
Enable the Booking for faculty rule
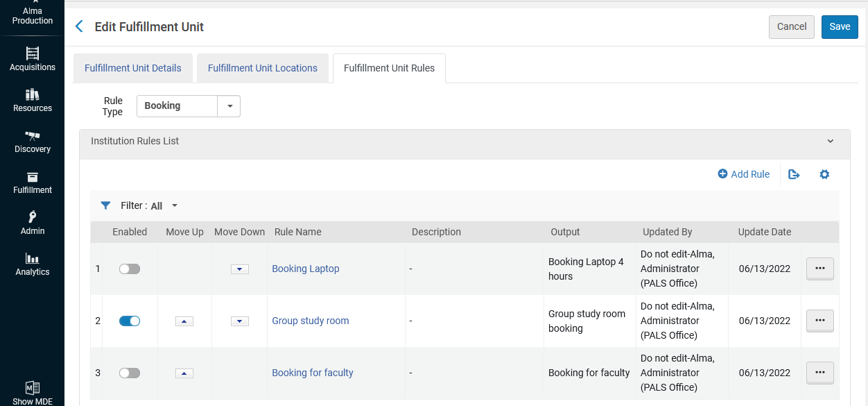tap(130, 373)
